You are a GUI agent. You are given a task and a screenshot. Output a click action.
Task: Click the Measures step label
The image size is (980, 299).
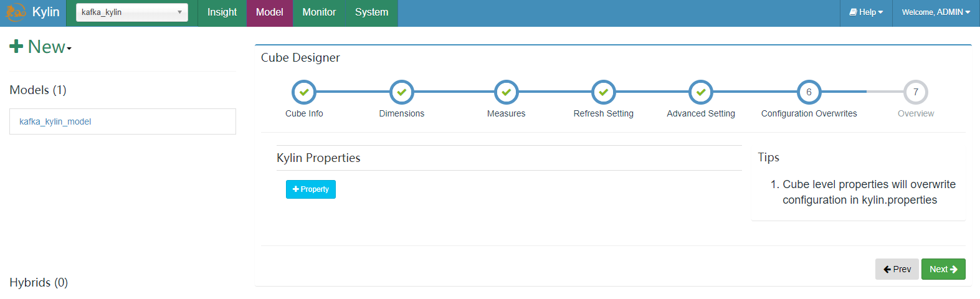[x=507, y=113]
